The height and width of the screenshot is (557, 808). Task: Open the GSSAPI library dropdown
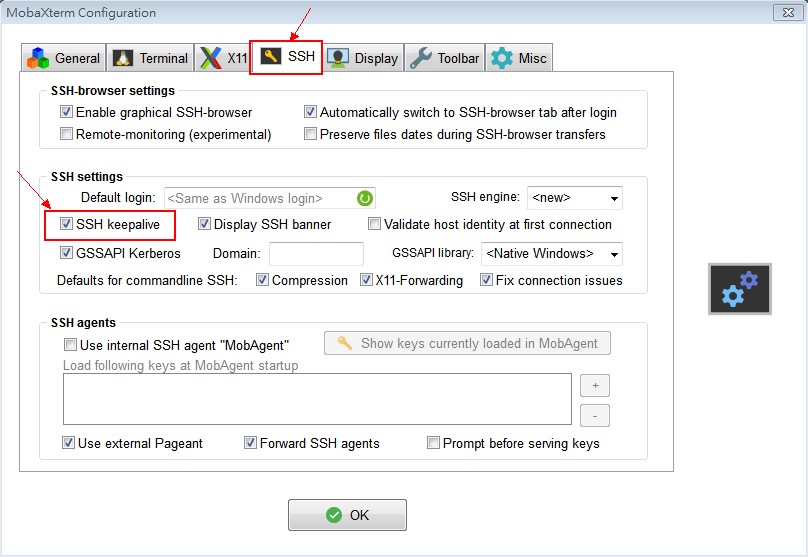coord(551,254)
